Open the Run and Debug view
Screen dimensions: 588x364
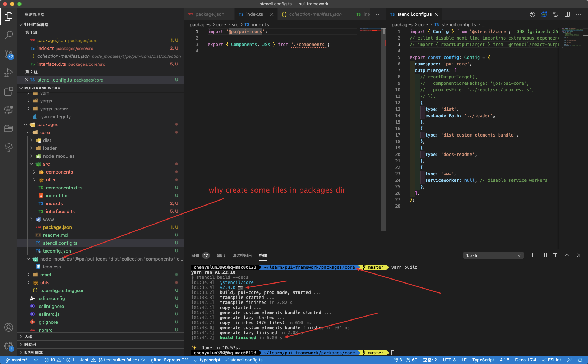(x=9, y=73)
